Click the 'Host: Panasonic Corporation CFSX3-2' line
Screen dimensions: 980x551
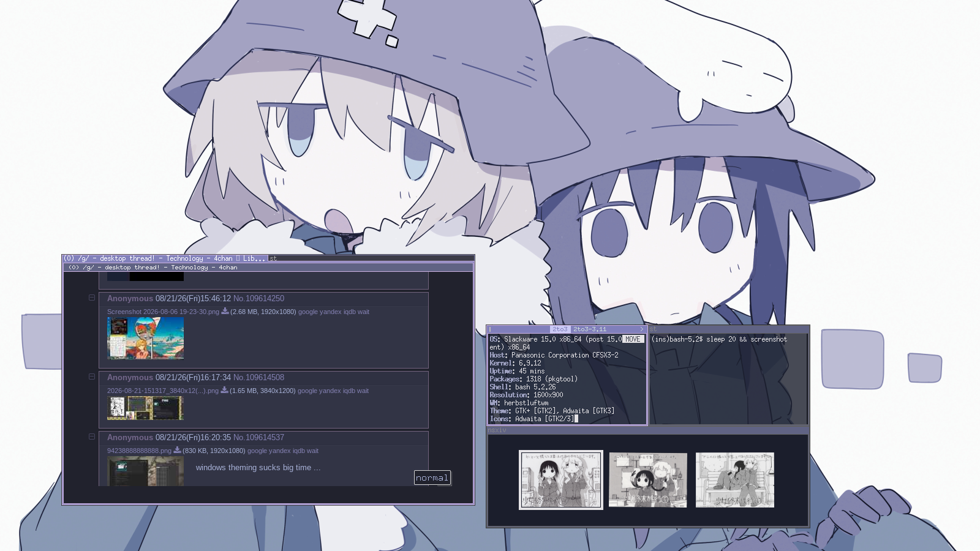pyautogui.click(x=554, y=355)
